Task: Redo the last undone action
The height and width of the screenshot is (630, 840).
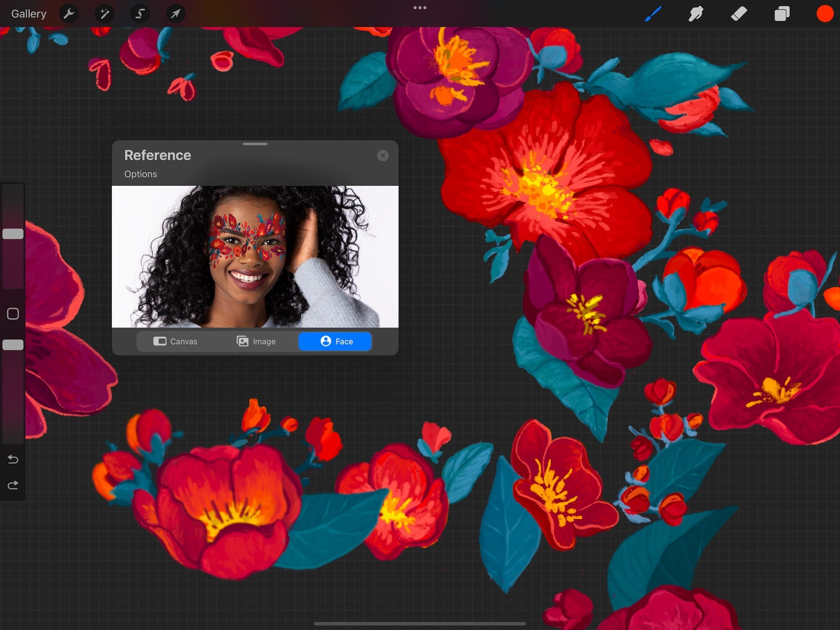Action: pyautogui.click(x=13, y=485)
